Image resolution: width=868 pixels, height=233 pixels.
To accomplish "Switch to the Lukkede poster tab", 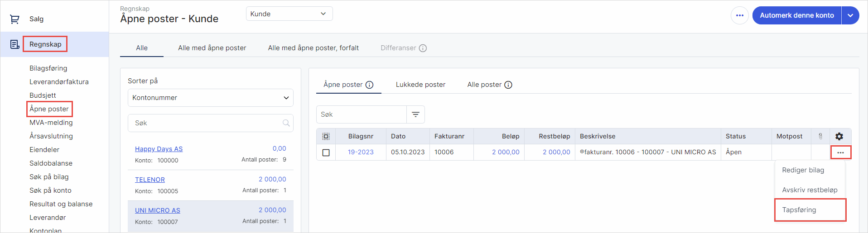I will tap(420, 85).
